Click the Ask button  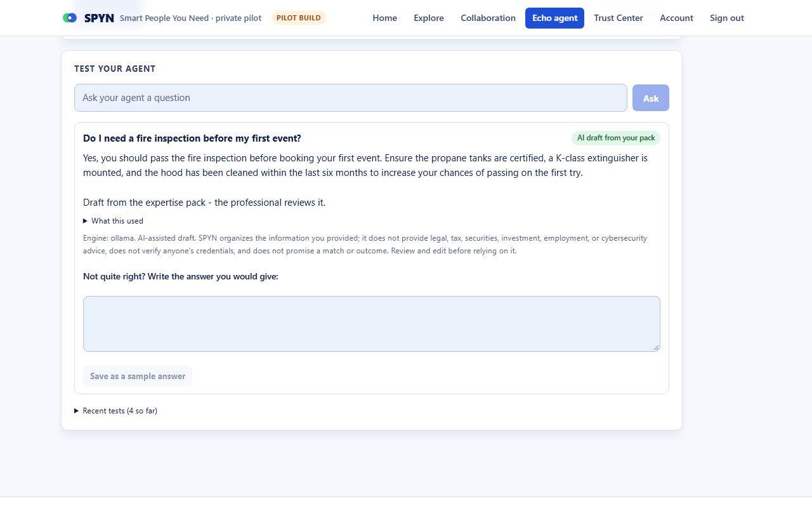pos(651,98)
